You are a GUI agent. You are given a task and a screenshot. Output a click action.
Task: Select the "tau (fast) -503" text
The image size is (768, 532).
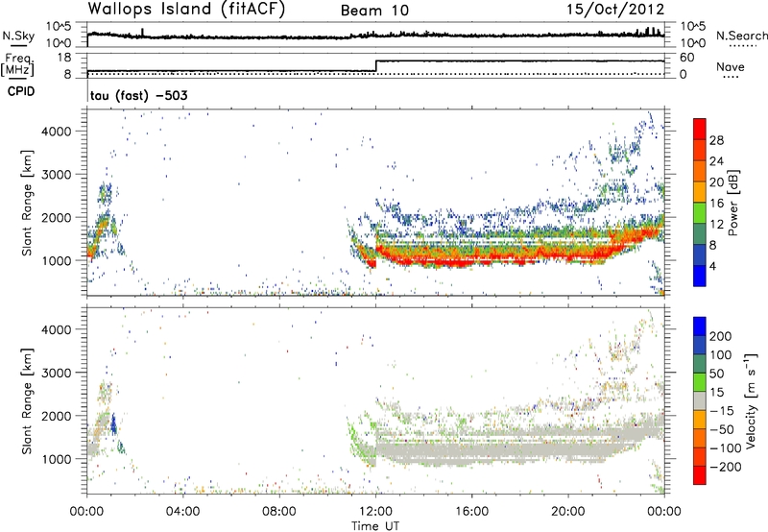click(x=138, y=95)
